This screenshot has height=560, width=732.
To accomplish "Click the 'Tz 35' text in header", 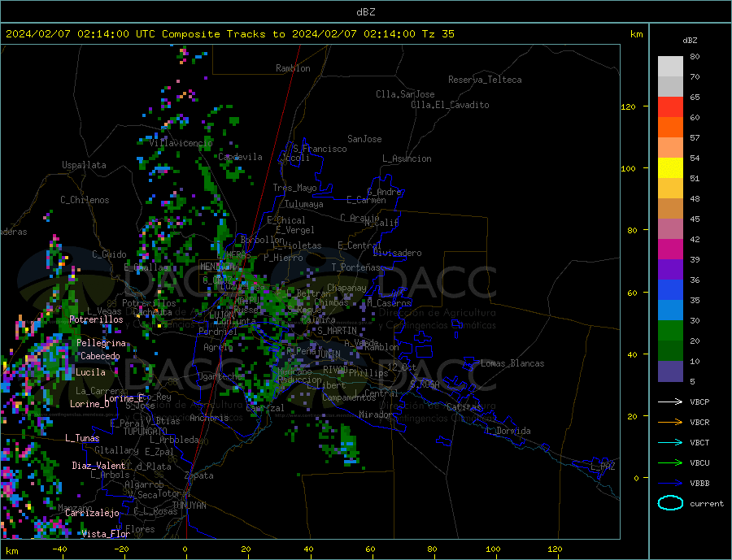I will pos(438,34).
